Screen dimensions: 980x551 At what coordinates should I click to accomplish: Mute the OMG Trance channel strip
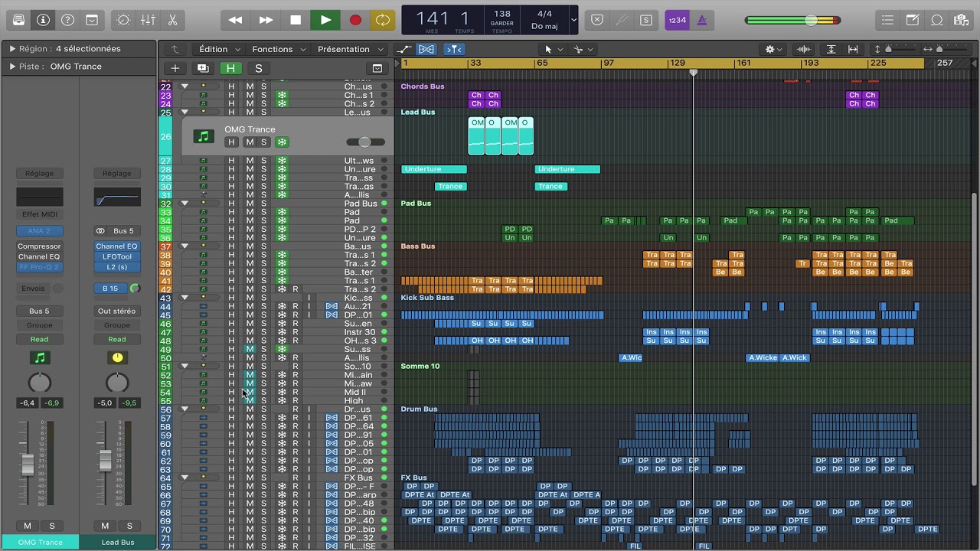pos(28,526)
